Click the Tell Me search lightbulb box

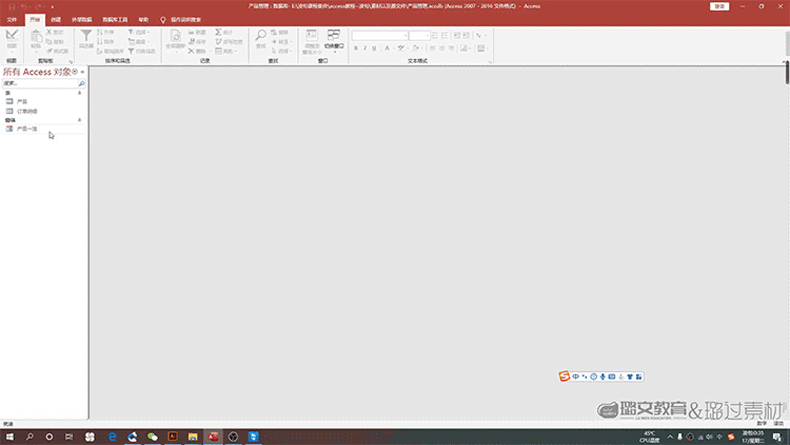[x=180, y=20]
